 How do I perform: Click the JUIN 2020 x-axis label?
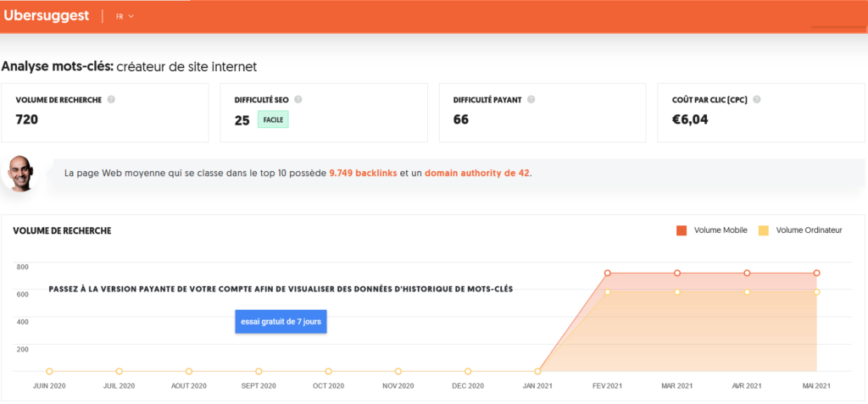49,385
